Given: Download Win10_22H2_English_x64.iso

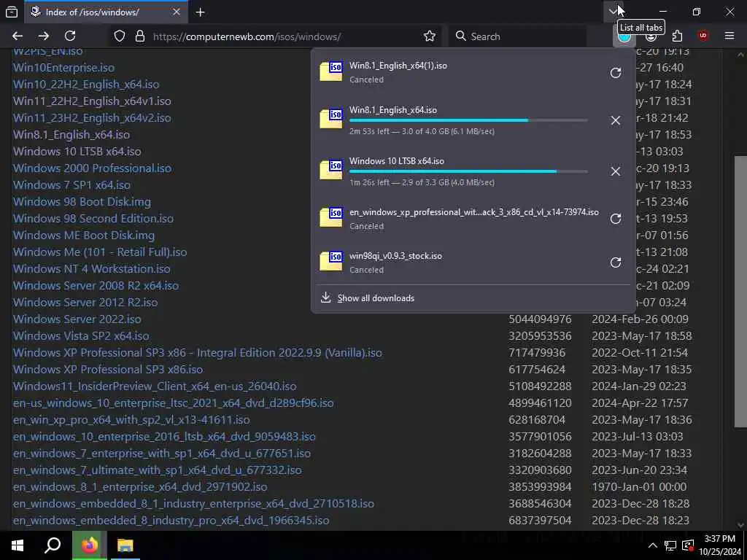Looking at the screenshot, I should [x=86, y=85].
